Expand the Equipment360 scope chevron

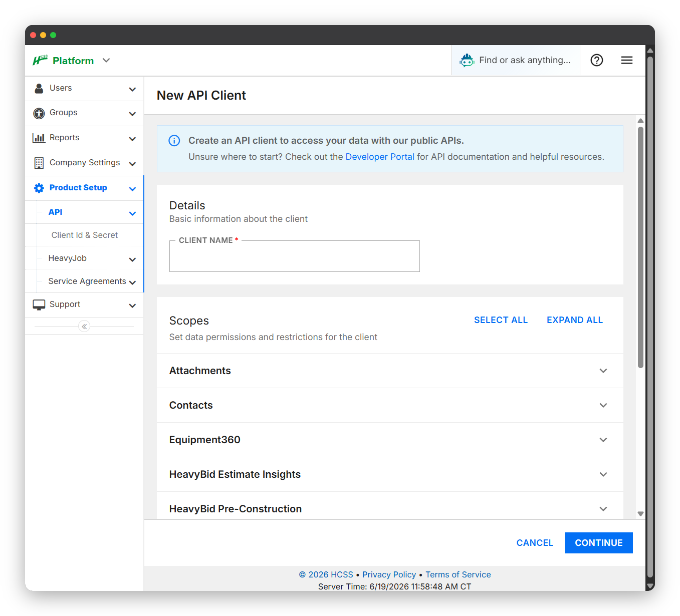point(603,440)
